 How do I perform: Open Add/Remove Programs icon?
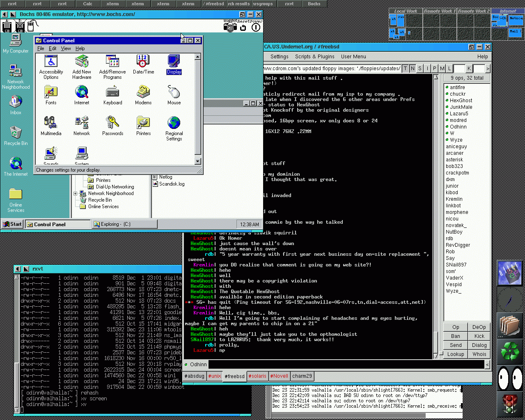tap(112, 67)
